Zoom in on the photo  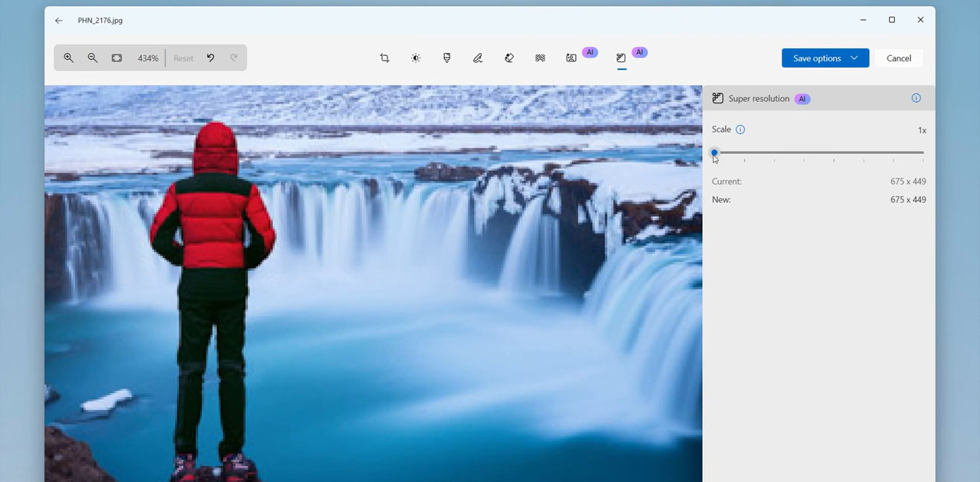click(69, 58)
